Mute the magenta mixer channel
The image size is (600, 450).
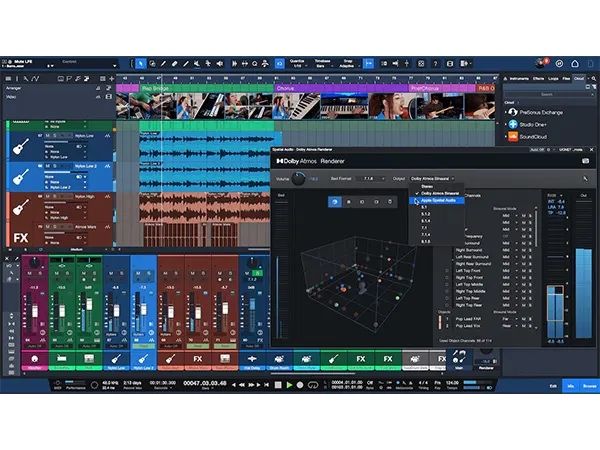pyautogui.click(x=29, y=273)
